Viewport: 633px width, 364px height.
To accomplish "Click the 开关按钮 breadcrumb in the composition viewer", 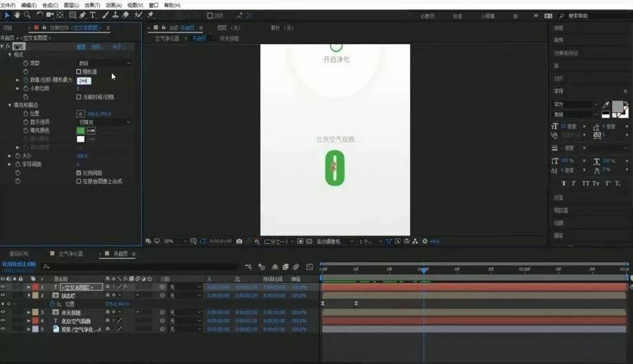I will click(x=230, y=38).
